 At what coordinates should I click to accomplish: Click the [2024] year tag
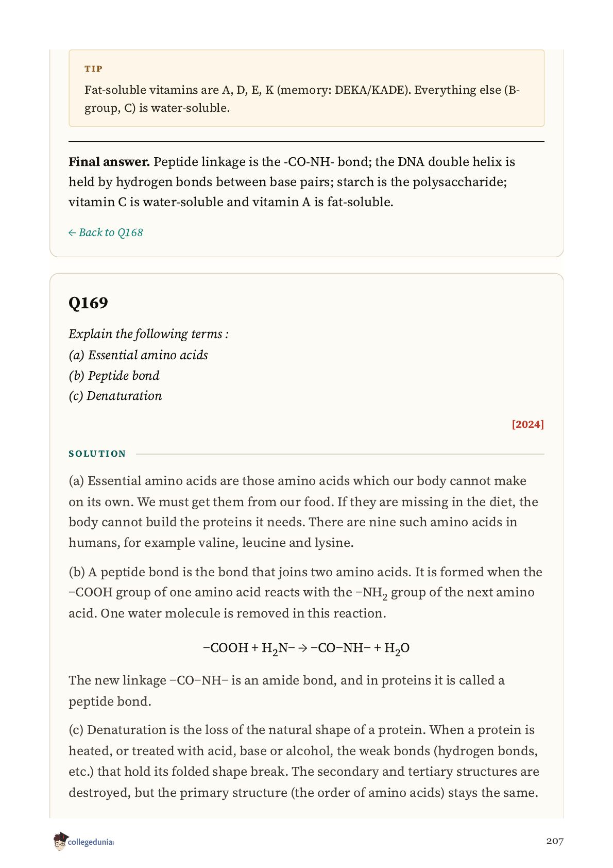tap(527, 424)
